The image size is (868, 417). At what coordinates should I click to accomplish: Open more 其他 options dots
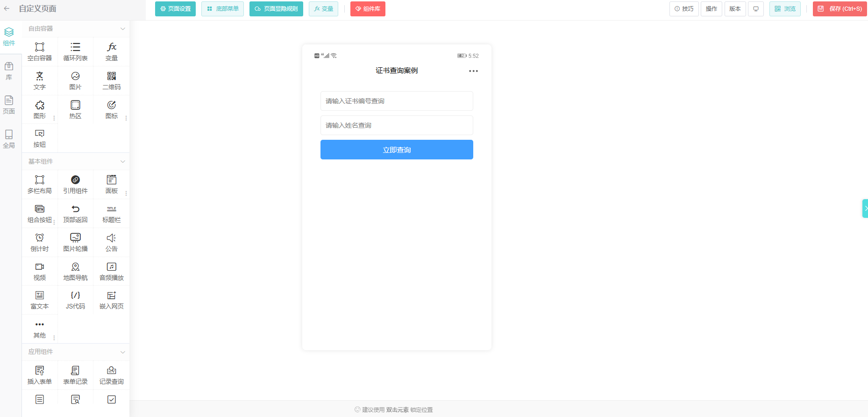pos(54,338)
